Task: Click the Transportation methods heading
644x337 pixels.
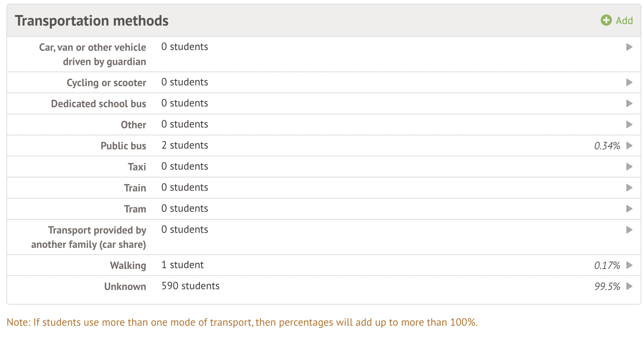Action: 92,21
